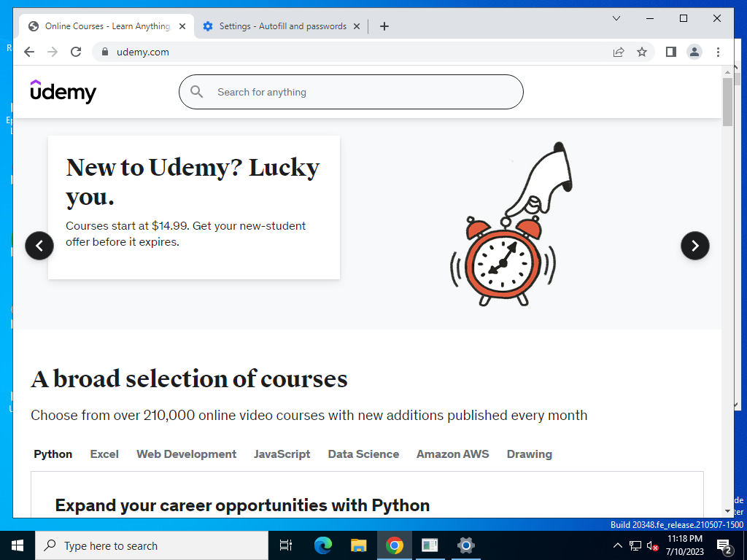The image size is (747, 560).
Task: Close the Settings tab
Action: pos(356,27)
